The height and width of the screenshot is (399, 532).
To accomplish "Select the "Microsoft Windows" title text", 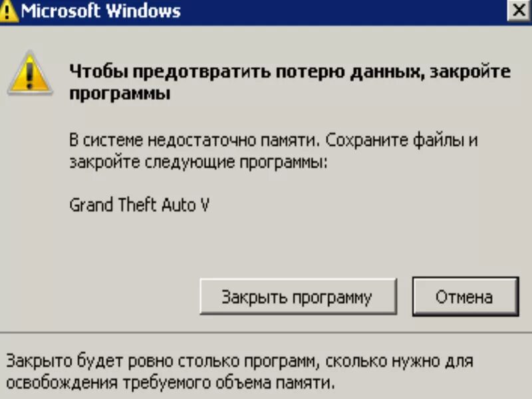I will point(101,11).
